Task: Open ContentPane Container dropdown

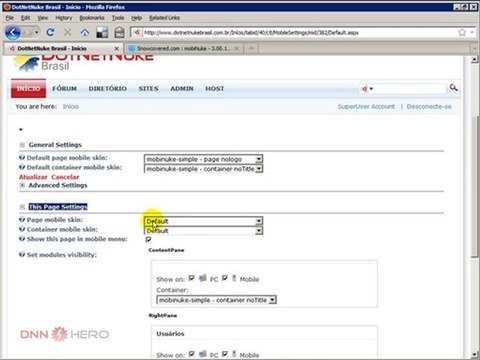Action: pyautogui.click(x=216, y=300)
